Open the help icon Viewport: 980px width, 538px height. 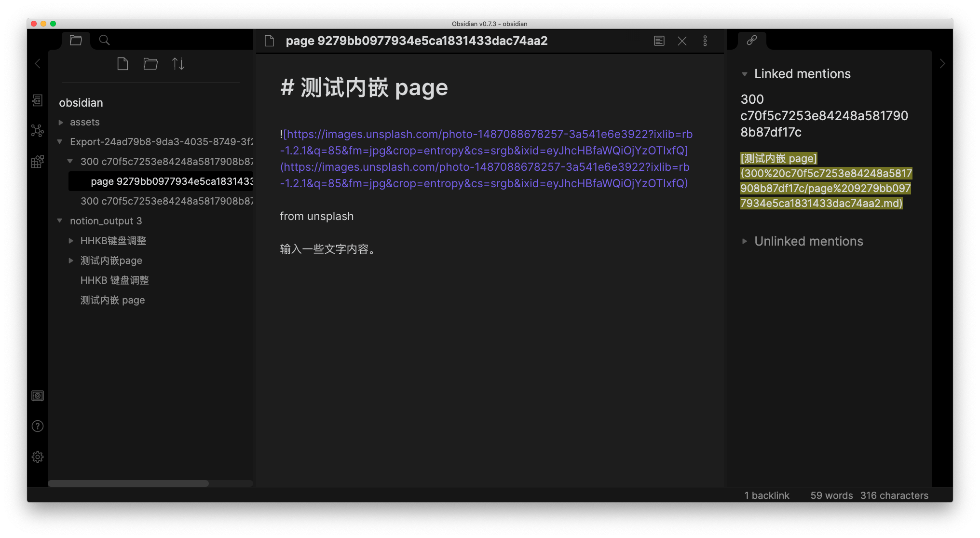point(38,426)
